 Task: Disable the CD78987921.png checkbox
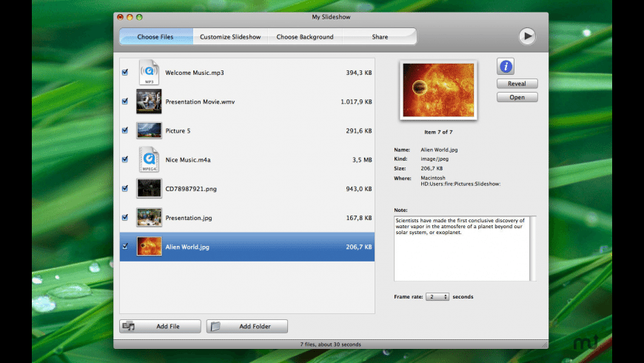click(x=125, y=188)
